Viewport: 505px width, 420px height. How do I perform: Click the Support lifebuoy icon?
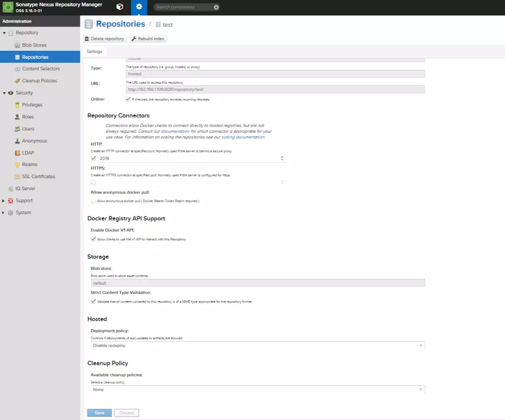[11, 200]
